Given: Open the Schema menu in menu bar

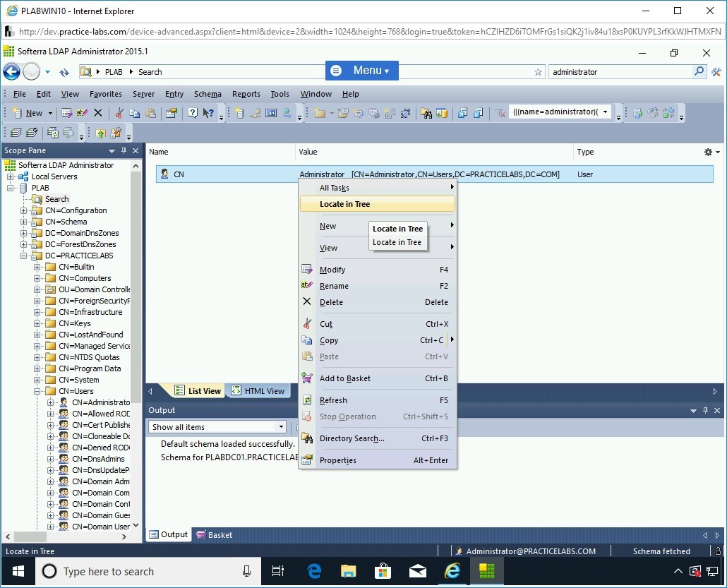Looking at the screenshot, I should (208, 94).
